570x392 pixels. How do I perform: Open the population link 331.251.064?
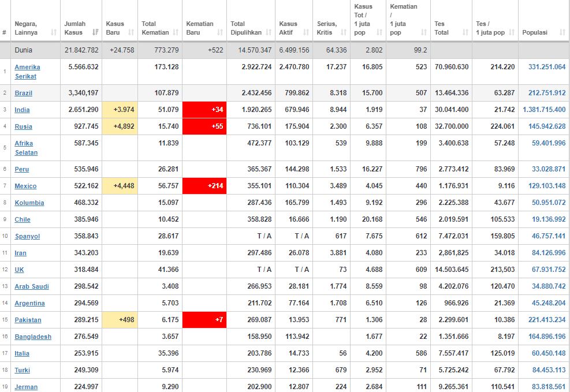[547, 67]
